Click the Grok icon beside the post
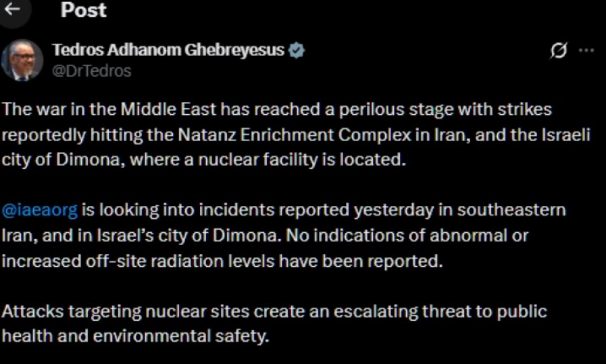 pos(559,51)
